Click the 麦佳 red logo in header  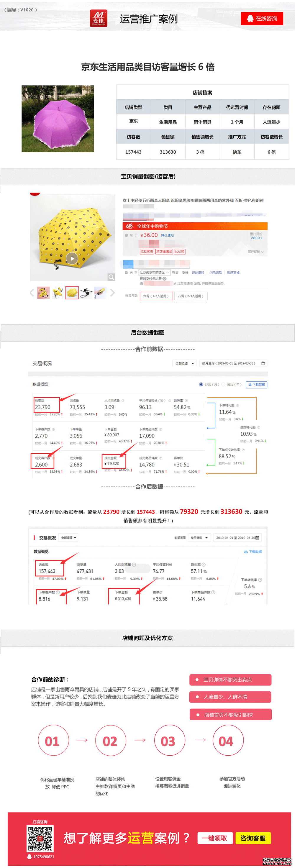[x=99, y=18]
